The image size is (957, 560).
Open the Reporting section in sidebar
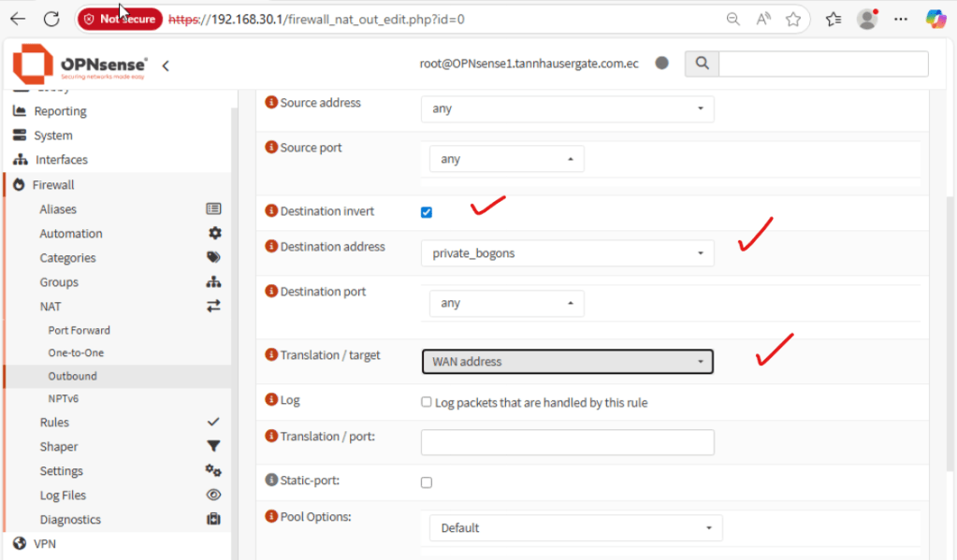coord(60,111)
